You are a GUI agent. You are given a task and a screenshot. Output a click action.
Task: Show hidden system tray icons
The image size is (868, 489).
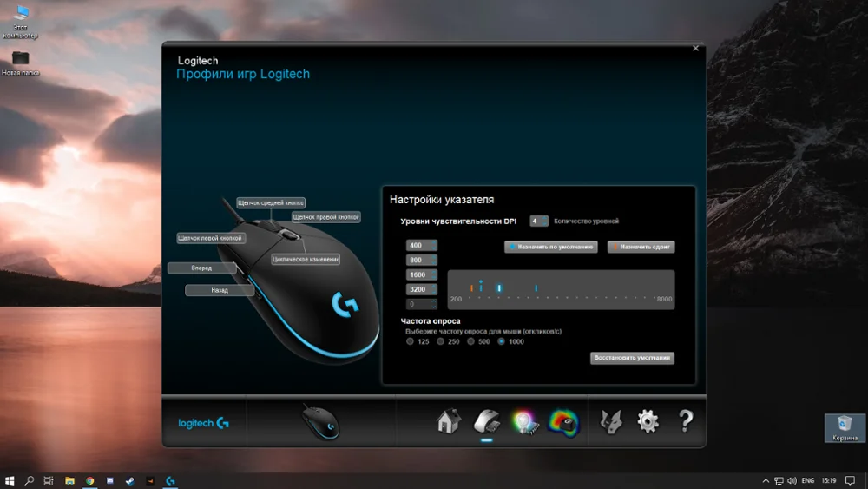click(x=766, y=480)
